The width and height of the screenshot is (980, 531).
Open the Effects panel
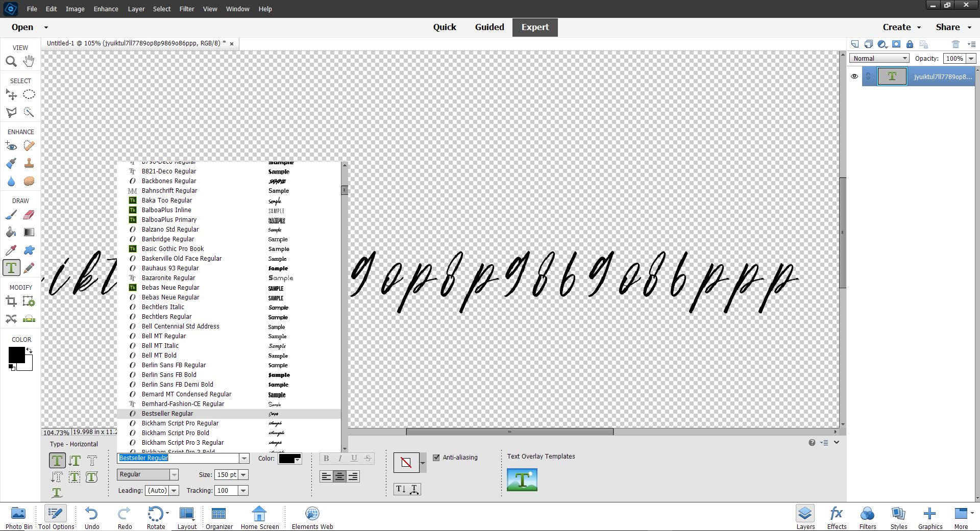pos(836,517)
